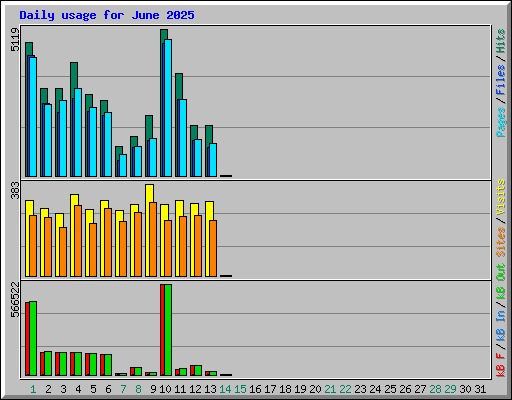Click the green kB Out bar for day 12

(198, 371)
